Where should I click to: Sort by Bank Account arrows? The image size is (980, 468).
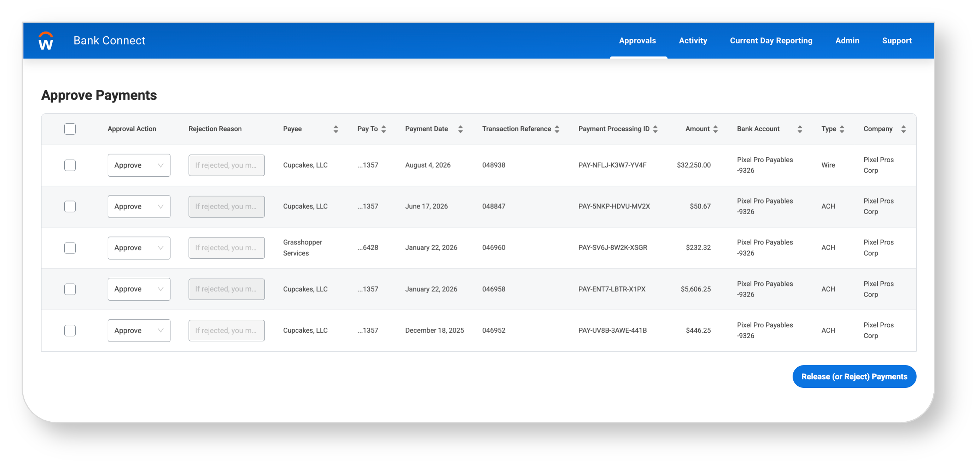tap(800, 129)
